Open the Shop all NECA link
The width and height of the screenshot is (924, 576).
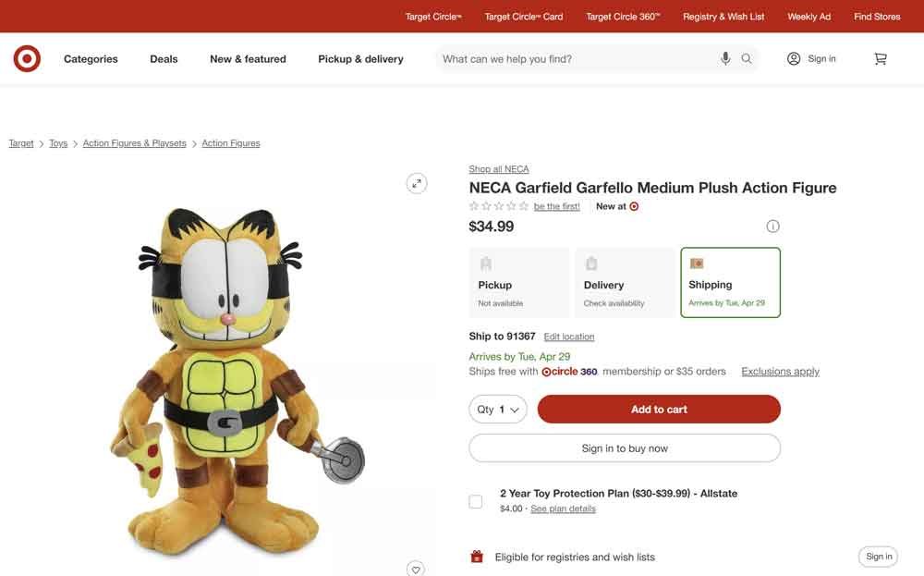[x=498, y=168]
